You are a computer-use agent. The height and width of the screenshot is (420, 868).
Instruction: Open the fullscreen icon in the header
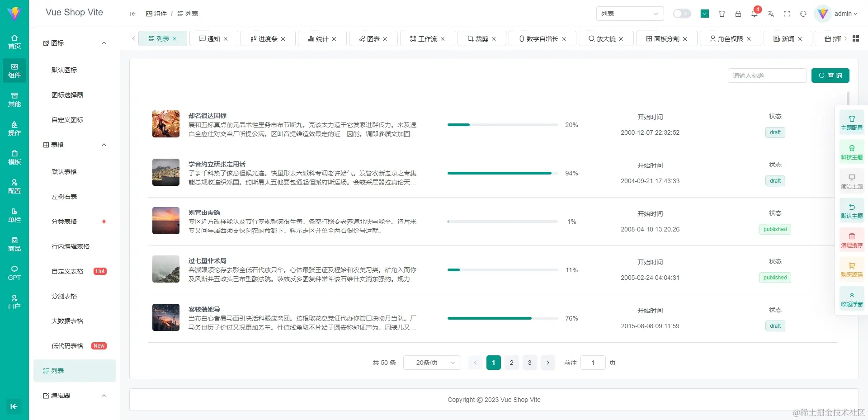tap(787, 14)
